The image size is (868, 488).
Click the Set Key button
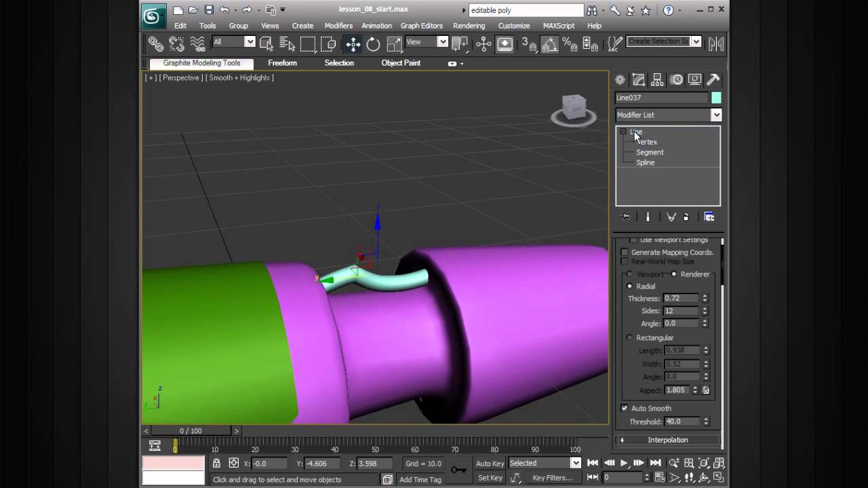490,478
